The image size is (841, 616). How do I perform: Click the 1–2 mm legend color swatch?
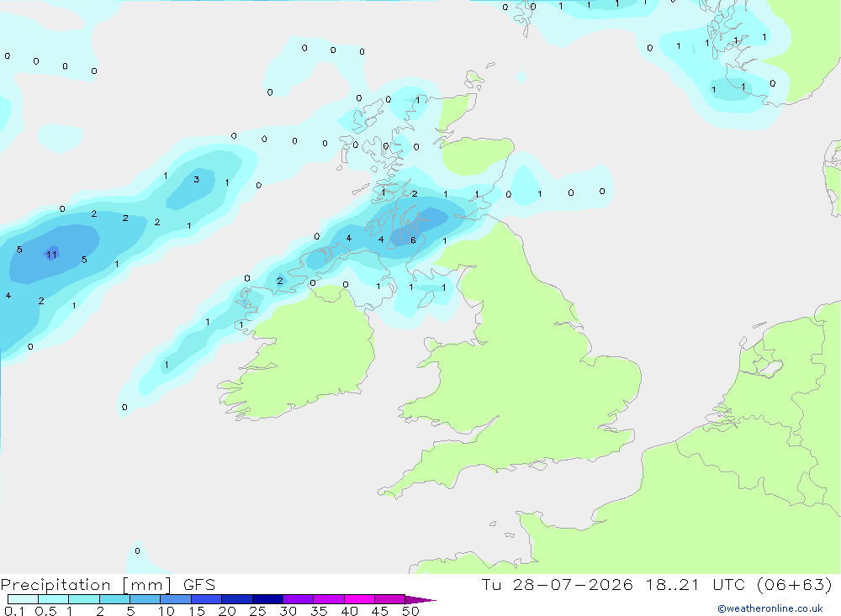tap(83, 599)
